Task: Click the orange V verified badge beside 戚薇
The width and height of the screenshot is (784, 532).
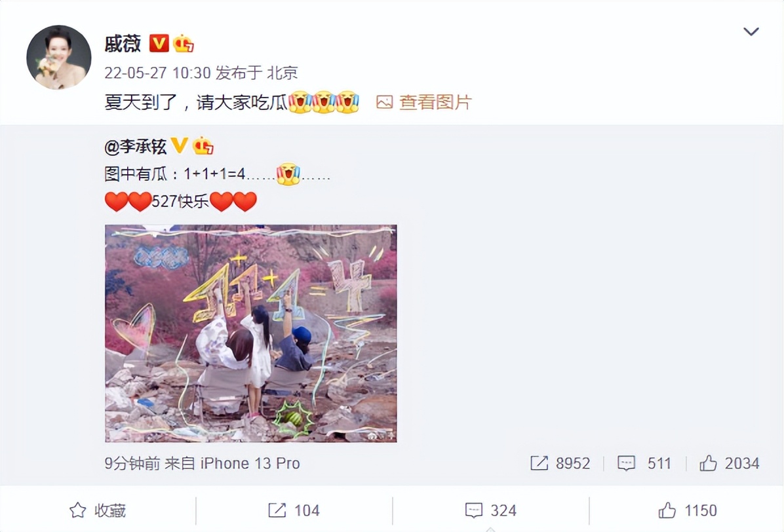Action: pos(159,43)
